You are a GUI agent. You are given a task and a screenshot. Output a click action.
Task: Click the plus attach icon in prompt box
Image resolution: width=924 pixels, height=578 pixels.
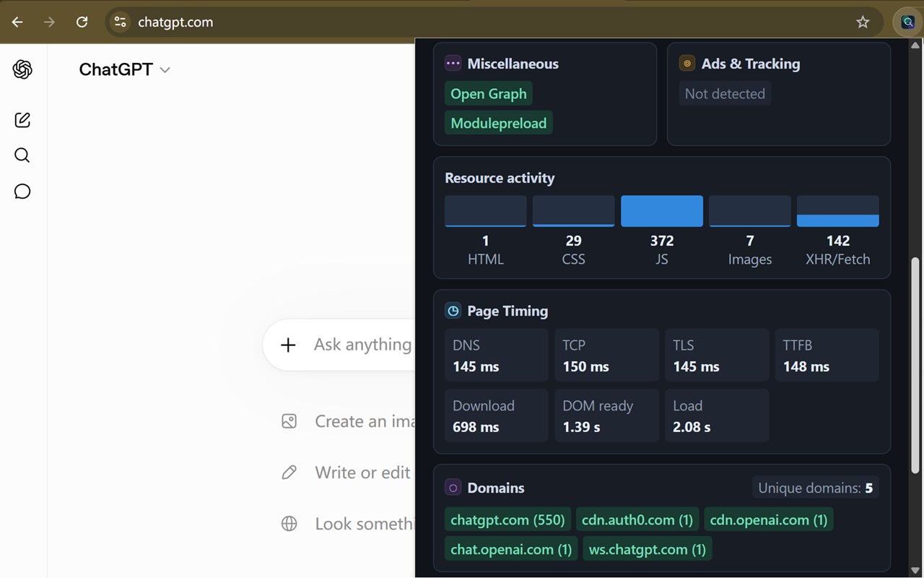click(x=288, y=345)
